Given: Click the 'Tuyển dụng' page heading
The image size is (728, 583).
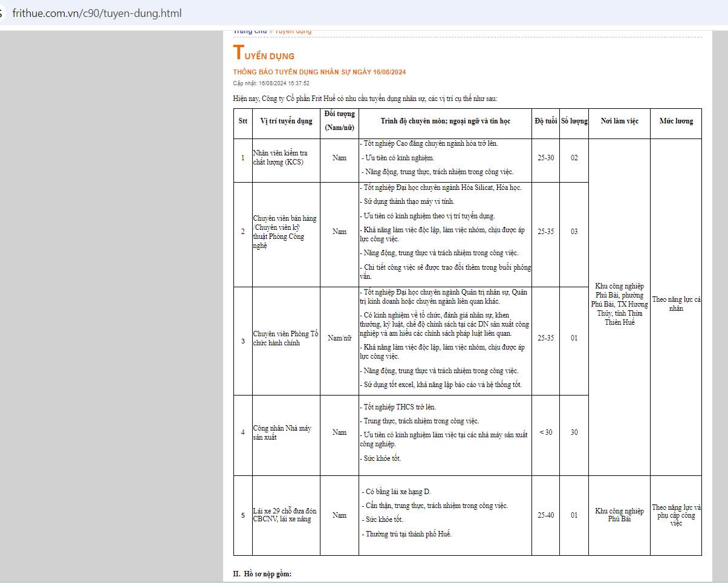Looking at the screenshot, I should (x=264, y=53).
